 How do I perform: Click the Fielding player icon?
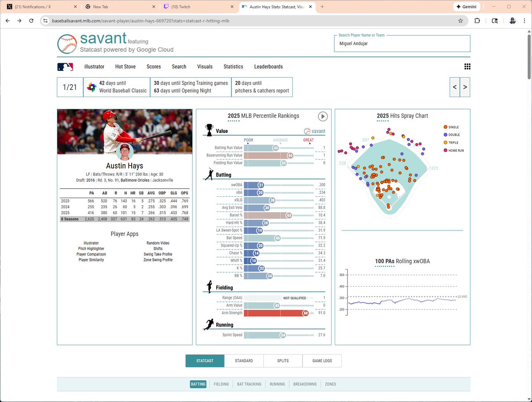(209, 287)
